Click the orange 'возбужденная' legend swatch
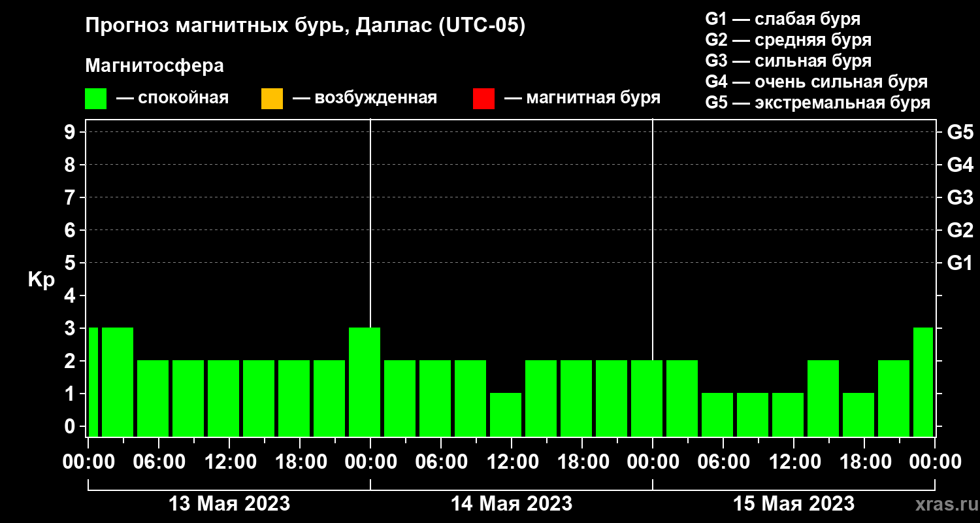The height and width of the screenshot is (523, 980). tap(272, 99)
